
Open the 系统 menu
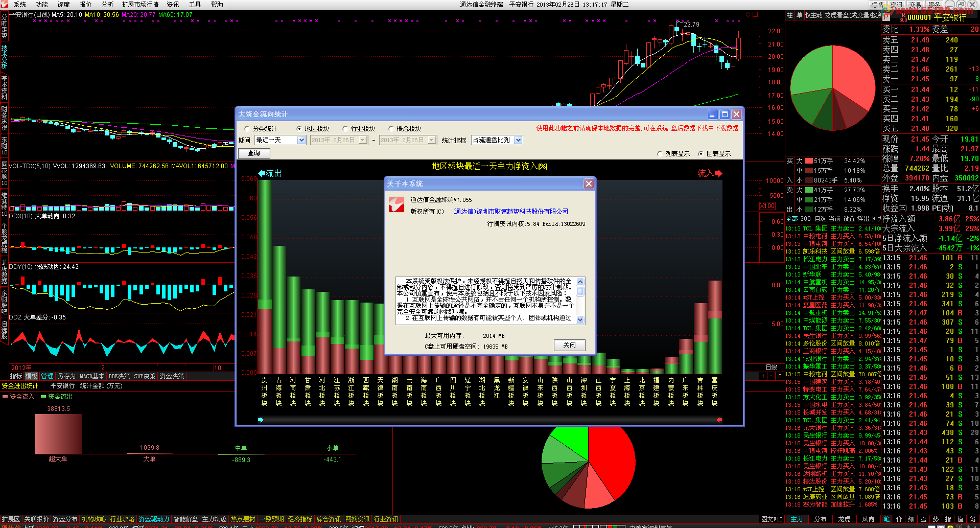pos(20,5)
